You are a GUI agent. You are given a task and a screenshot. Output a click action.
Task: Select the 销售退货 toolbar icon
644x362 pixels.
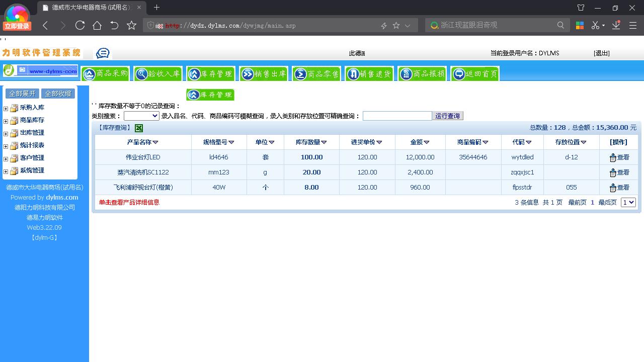(369, 73)
